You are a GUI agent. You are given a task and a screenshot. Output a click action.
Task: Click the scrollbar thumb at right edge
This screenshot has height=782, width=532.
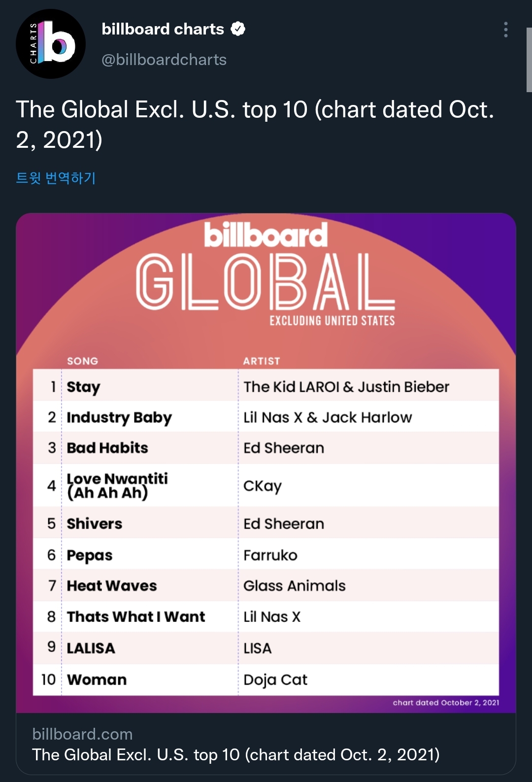[529, 60]
